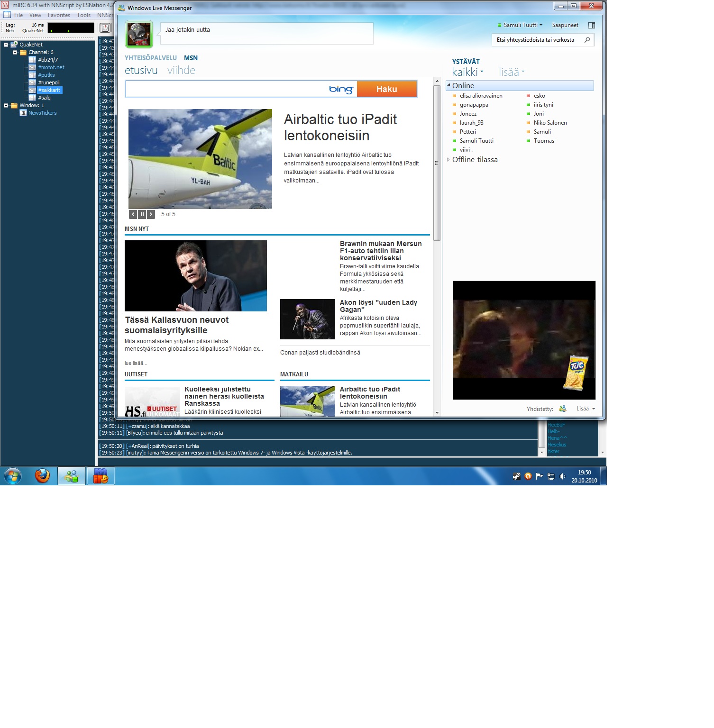
Task: Pause the news slideshow
Action: click(142, 214)
